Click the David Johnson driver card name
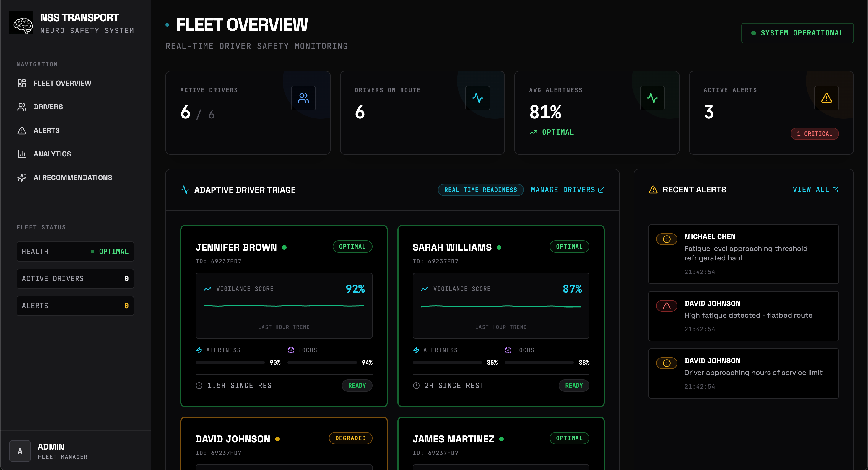The width and height of the screenshot is (868, 470). point(233,439)
